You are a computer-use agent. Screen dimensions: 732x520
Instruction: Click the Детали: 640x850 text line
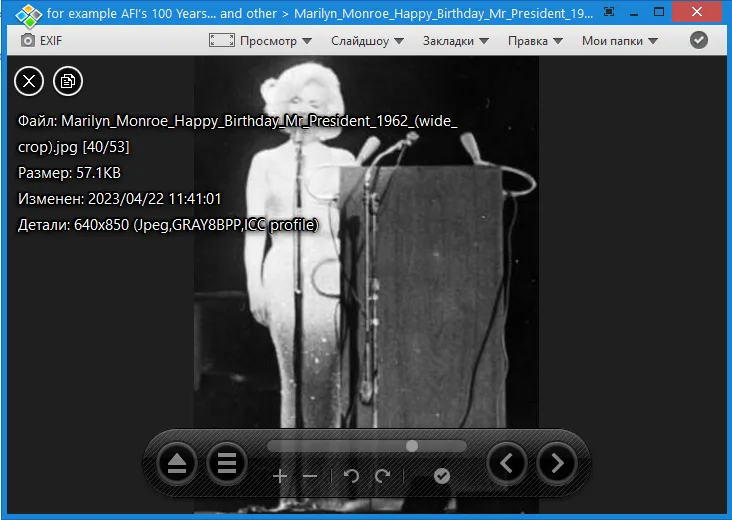coord(168,225)
